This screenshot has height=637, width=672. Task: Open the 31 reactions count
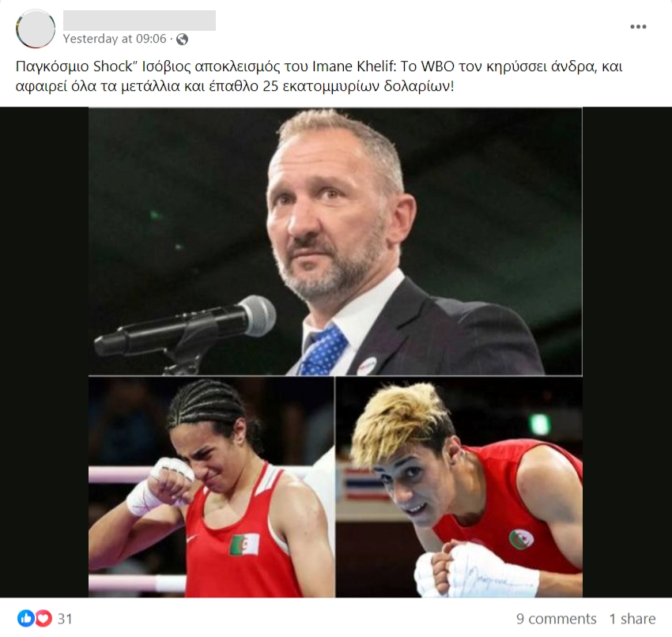click(x=65, y=619)
